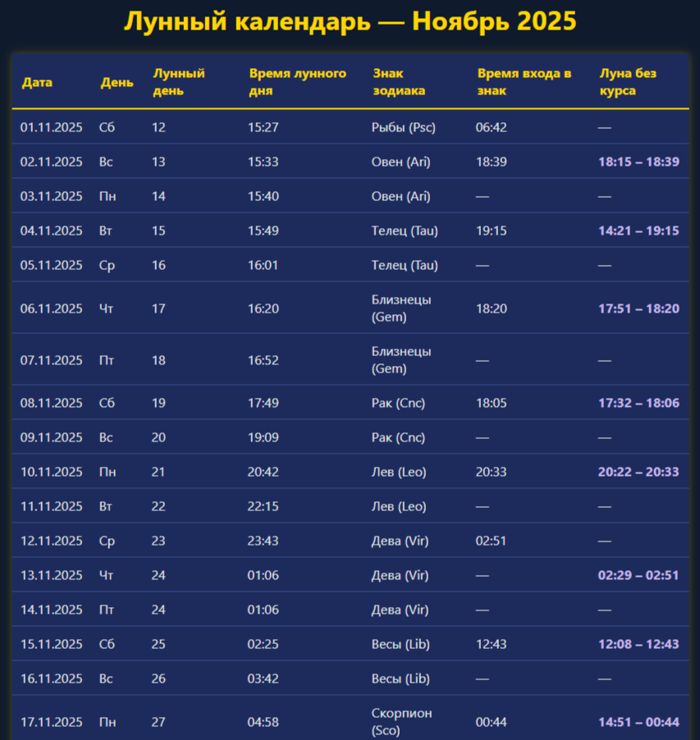Click the lunar day time 15:40
This screenshot has height=740, width=700.
[x=263, y=196]
